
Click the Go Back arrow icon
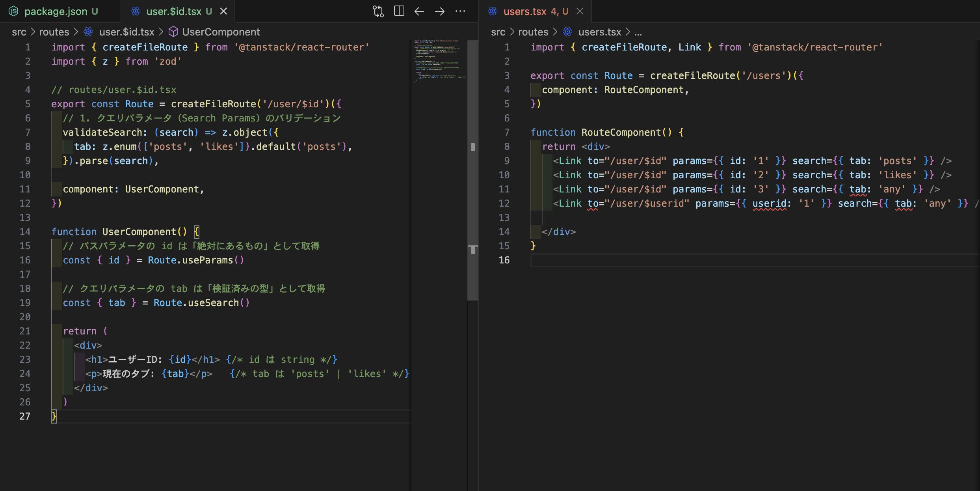pyautogui.click(x=419, y=11)
